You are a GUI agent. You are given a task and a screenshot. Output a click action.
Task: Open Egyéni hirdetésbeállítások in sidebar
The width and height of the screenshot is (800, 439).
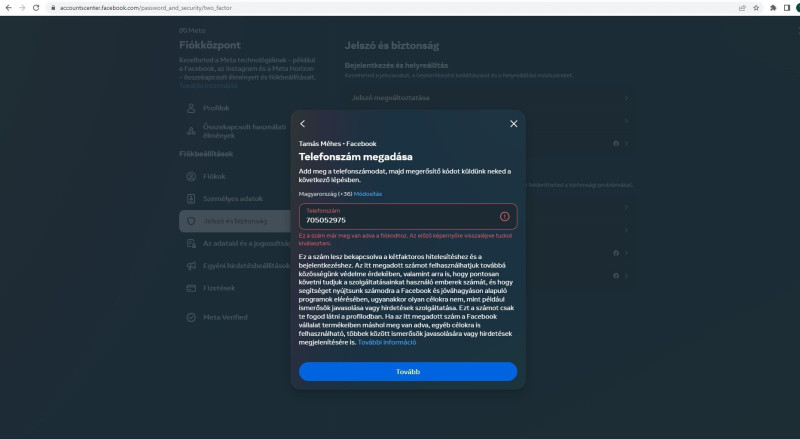coord(235,265)
